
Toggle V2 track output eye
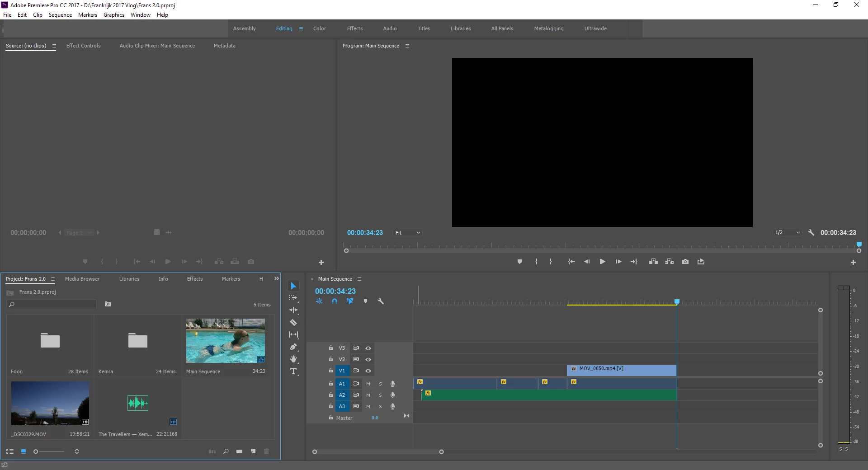click(x=368, y=359)
